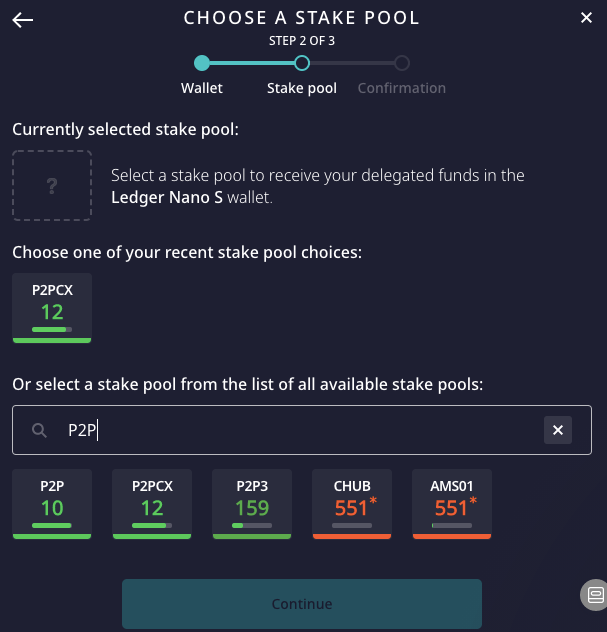This screenshot has width=607, height=632.
Task: Select the P2P3 stake pool ranked 159
Action: pos(252,503)
